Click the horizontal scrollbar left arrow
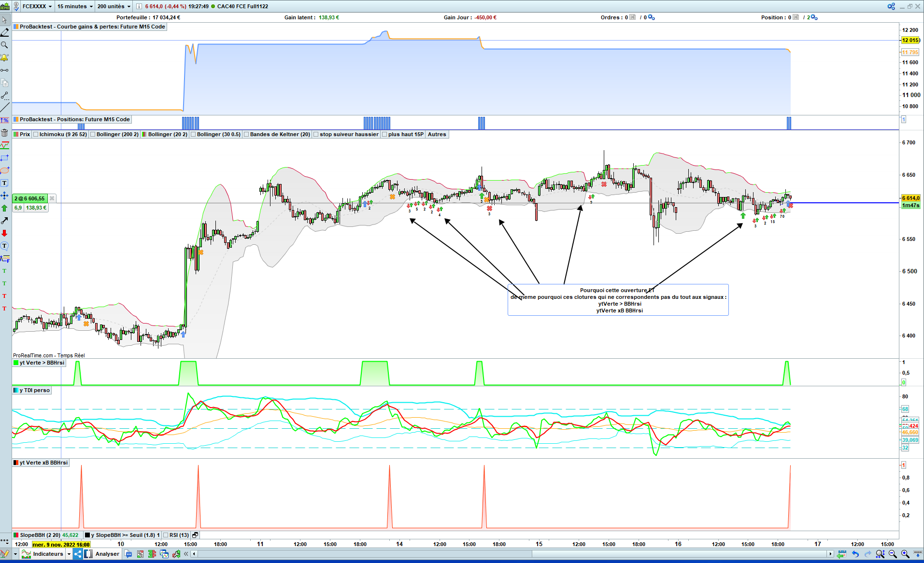This screenshot has width=924, height=563. (194, 554)
